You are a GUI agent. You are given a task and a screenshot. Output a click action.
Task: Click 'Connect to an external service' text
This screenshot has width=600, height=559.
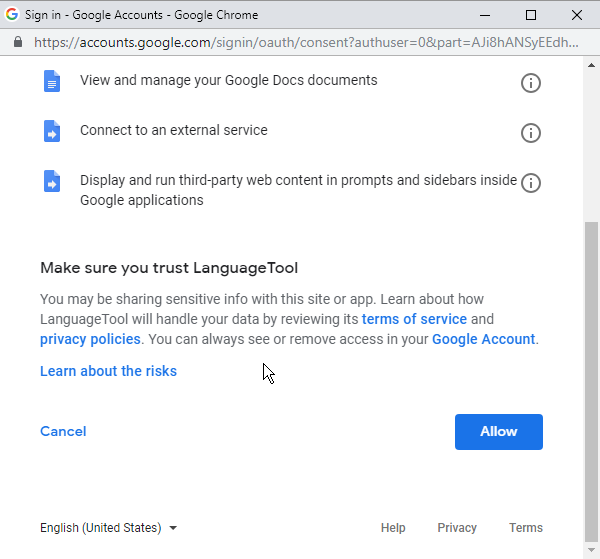click(x=174, y=130)
